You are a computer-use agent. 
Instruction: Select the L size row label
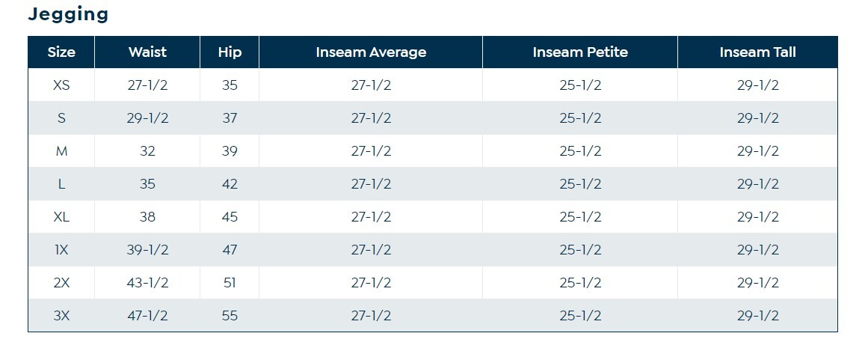(x=61, y=184)
